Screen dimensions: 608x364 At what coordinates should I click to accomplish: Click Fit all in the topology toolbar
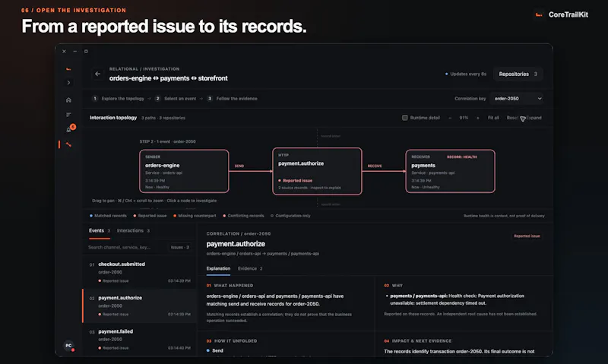tap(493, 118)
